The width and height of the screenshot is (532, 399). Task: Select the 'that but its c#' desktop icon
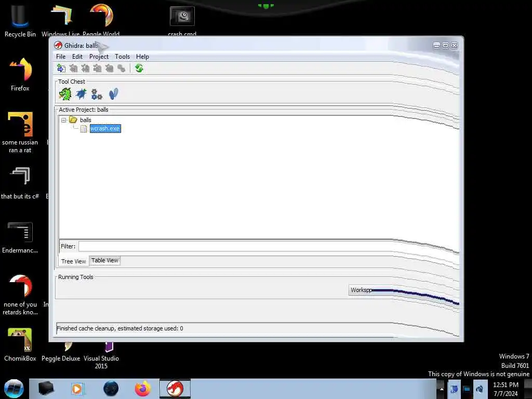[x=20, y=183]
